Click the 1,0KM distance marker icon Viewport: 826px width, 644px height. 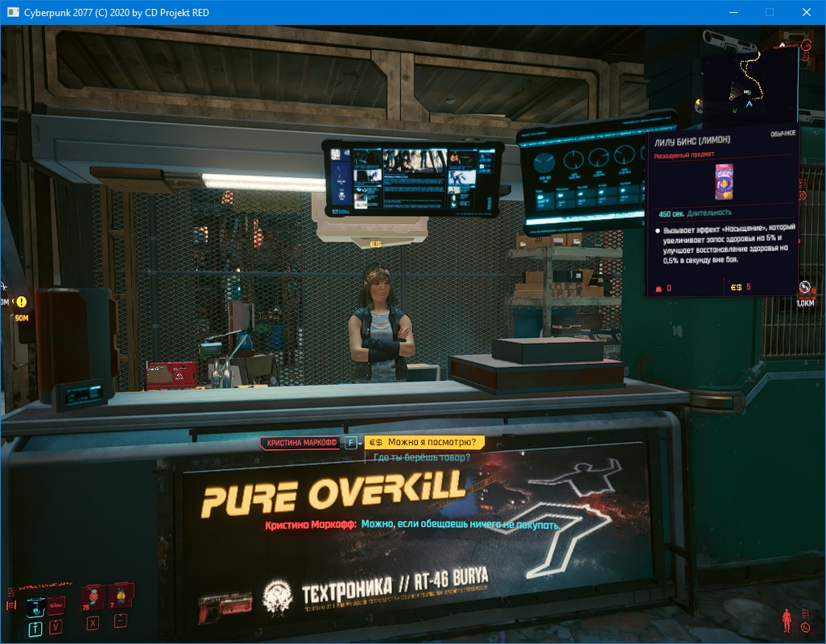[x=804, y=287]
